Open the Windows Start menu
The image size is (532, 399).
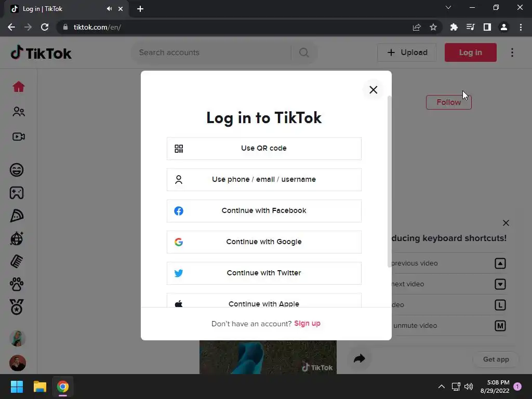coord(17,387)
